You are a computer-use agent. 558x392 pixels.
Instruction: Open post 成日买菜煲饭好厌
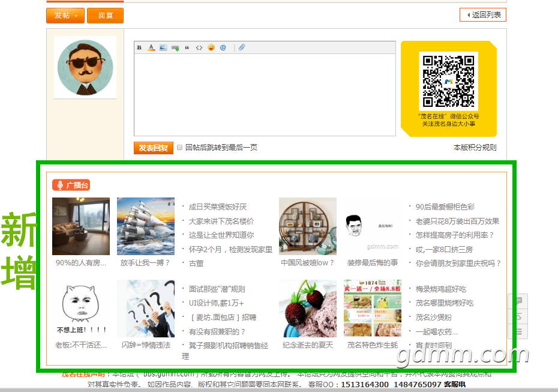(218, 207)
